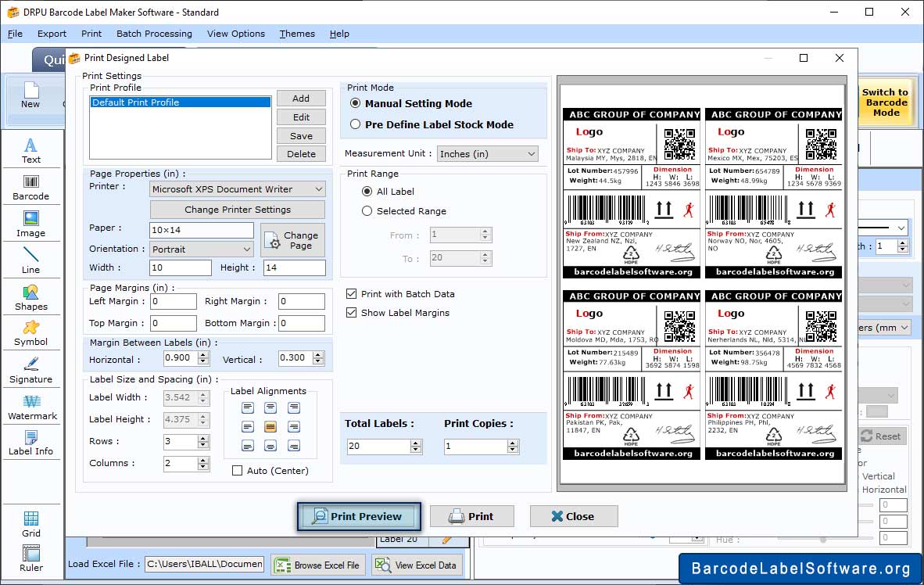Choose the Image tool in sidebar
The width and height of the screenshot is (924, 585).
click(30, 224)
